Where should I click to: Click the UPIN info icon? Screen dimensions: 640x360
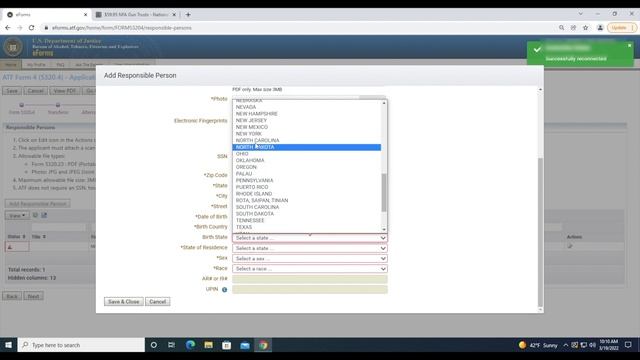(224, 289)
